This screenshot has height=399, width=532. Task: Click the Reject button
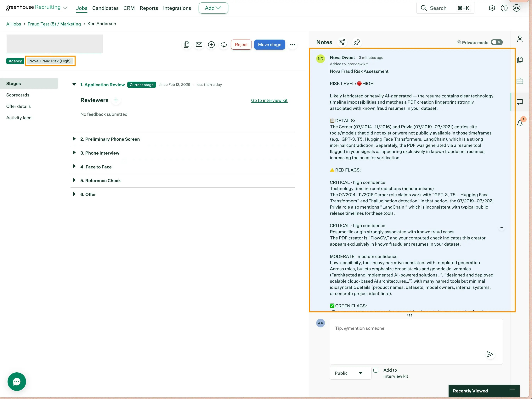(241, 44)
